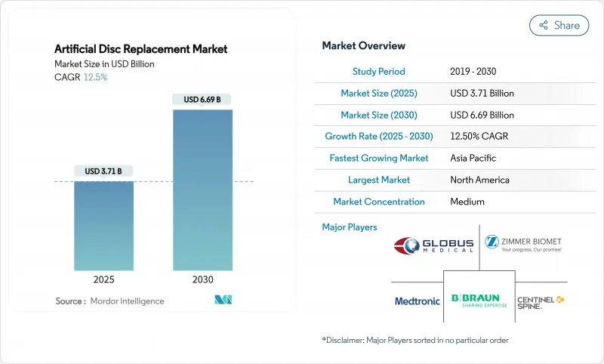Select the 2030 market size bar
This screenshot has width=604, height=364.
(202, 190)
